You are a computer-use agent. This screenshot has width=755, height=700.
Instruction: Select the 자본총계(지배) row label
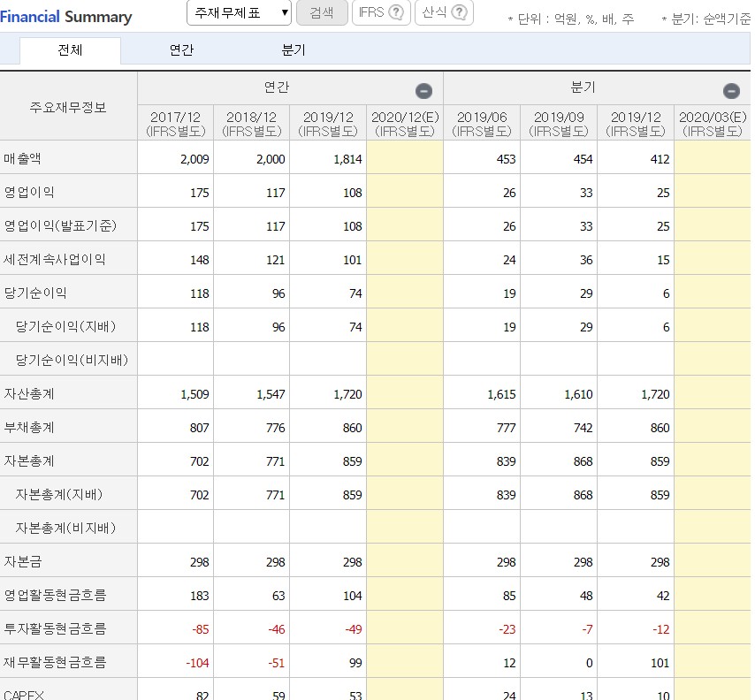coord(59,494)
